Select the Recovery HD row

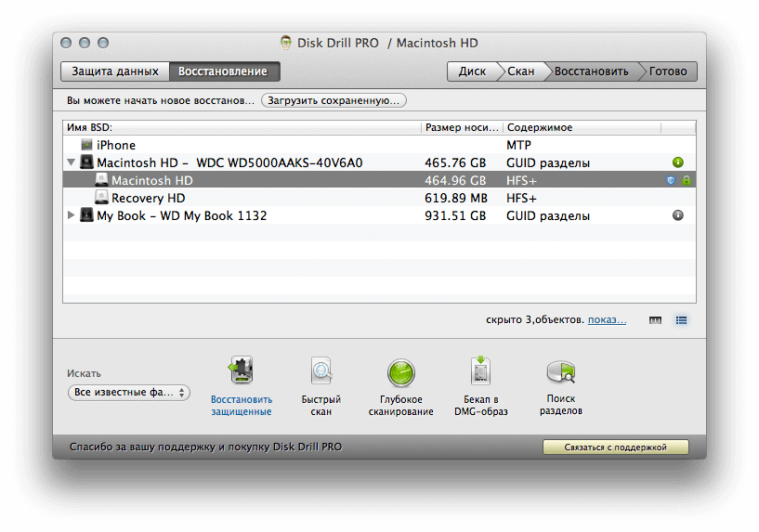click(379, 198)
